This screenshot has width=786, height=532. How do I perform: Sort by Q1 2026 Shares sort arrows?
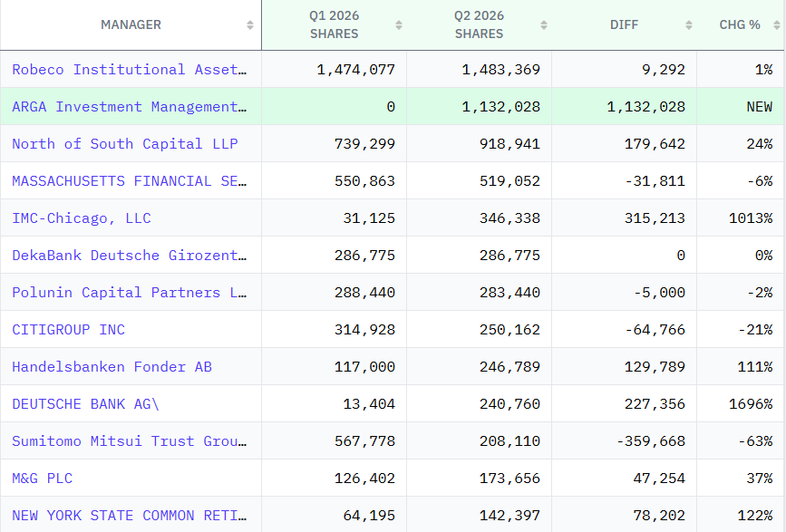(x=399, y=25)
